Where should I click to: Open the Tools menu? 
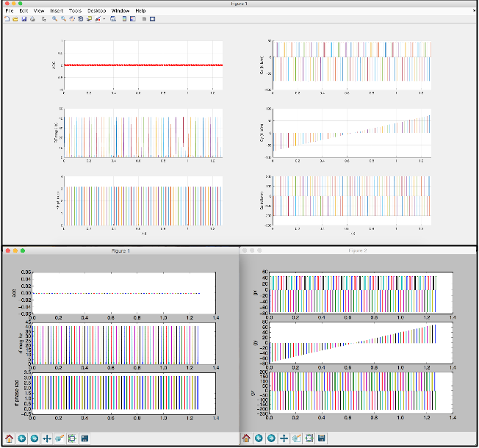tap(75, 11)
